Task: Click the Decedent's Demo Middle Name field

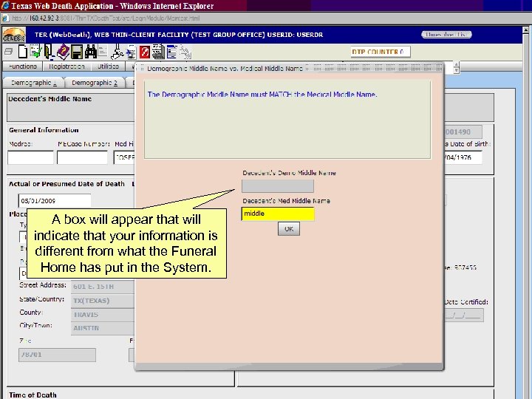Action: (278, 186)
